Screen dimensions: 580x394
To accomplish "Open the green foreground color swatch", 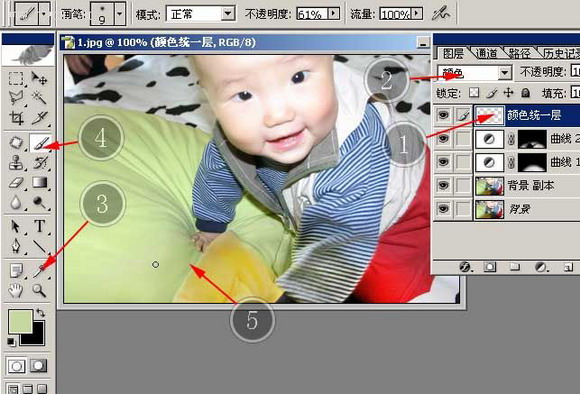I will (20, 322).
